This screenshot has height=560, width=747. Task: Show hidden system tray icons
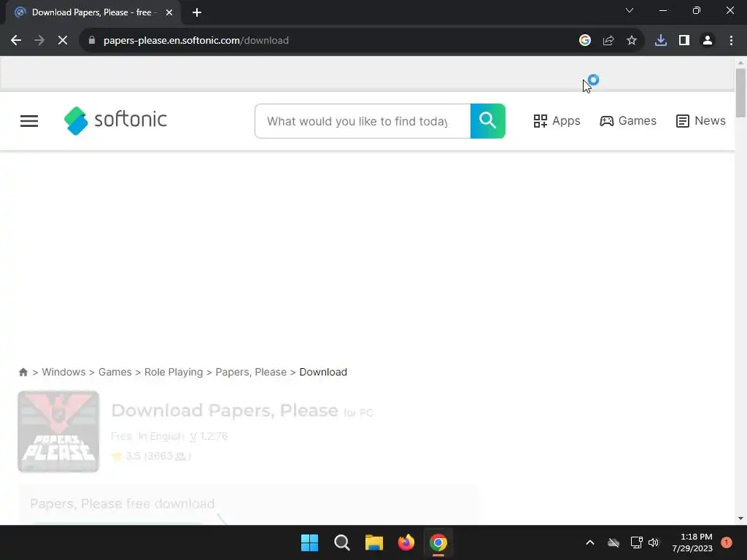[589, 542]
